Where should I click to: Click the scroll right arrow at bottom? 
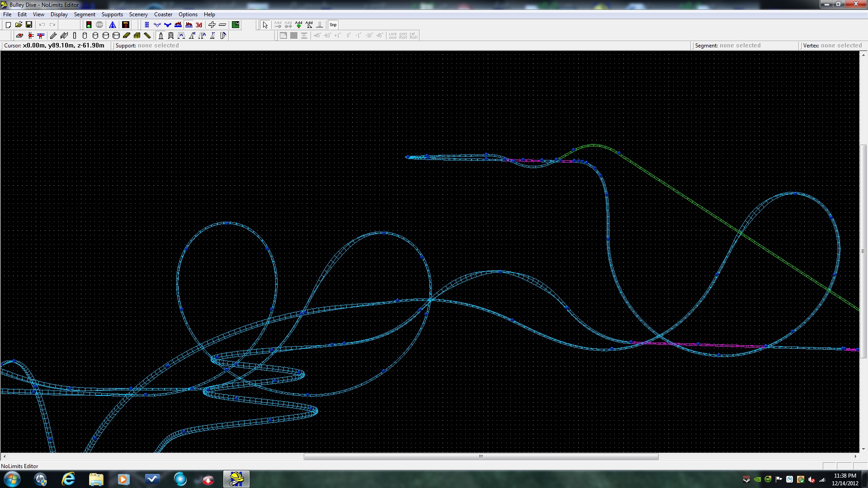pyautogui.click(x=855, y=456)
